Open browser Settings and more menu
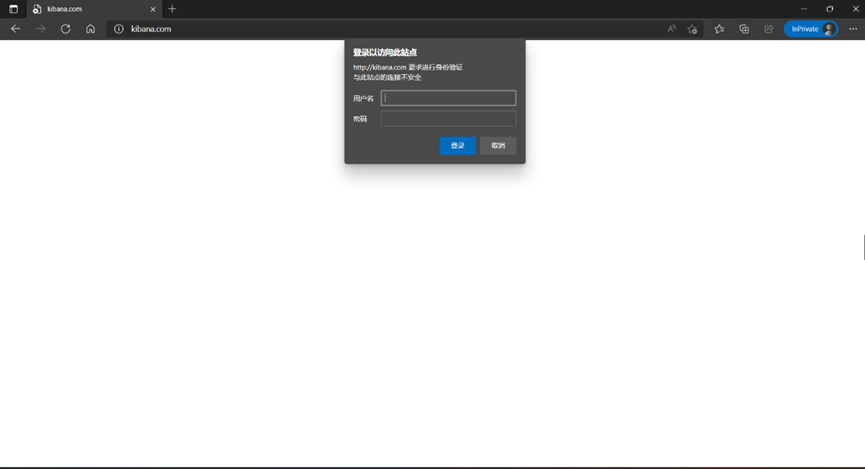The width and height of the screenshot is (865, 469). coord(853,29)
